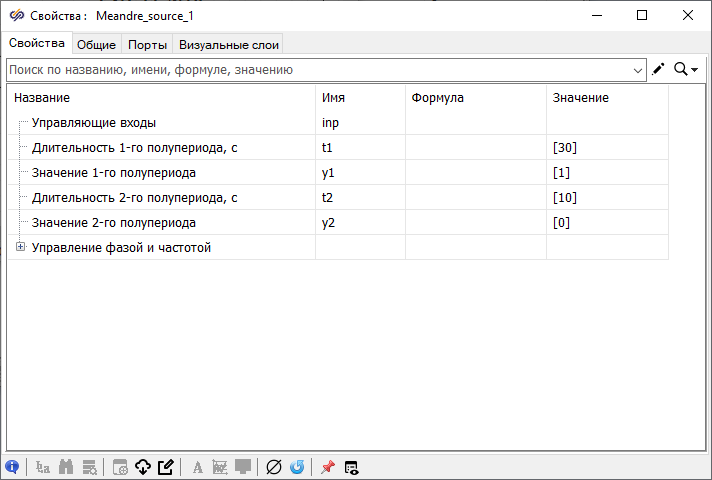The height and width of the screenshot is (480, 712).
Task: Click the edit square-with-pencil icon
Action: [x=166, y=467]
